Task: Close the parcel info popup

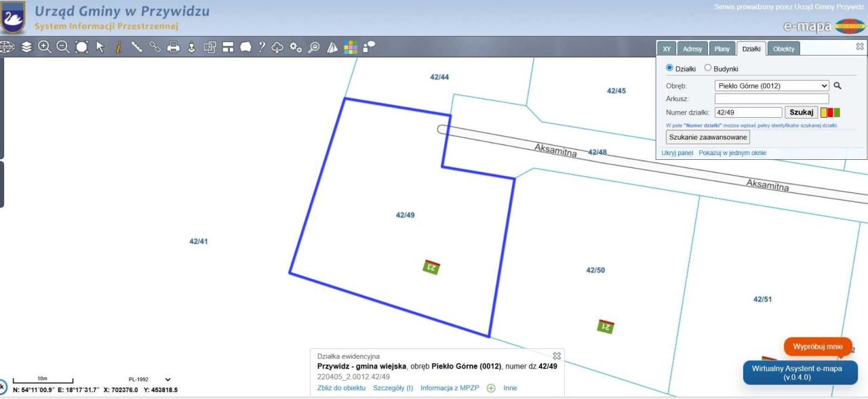Action: click(x=557, y=356)
